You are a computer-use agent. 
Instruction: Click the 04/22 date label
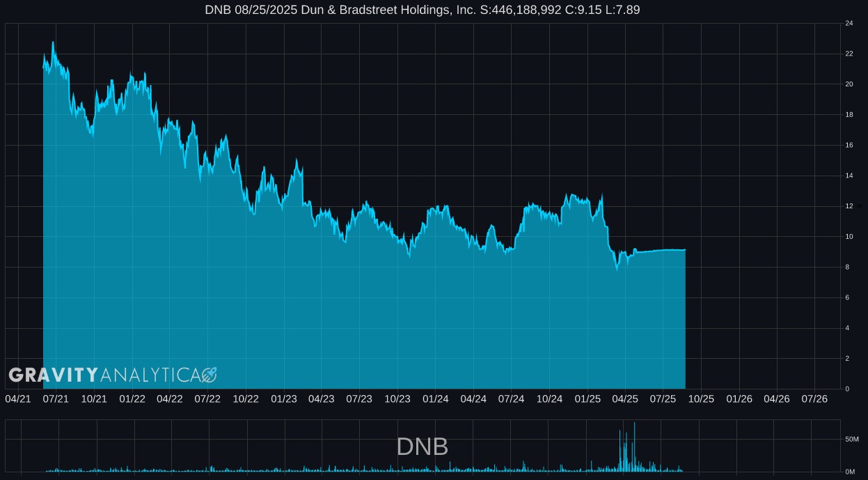[x=170, y=398]
